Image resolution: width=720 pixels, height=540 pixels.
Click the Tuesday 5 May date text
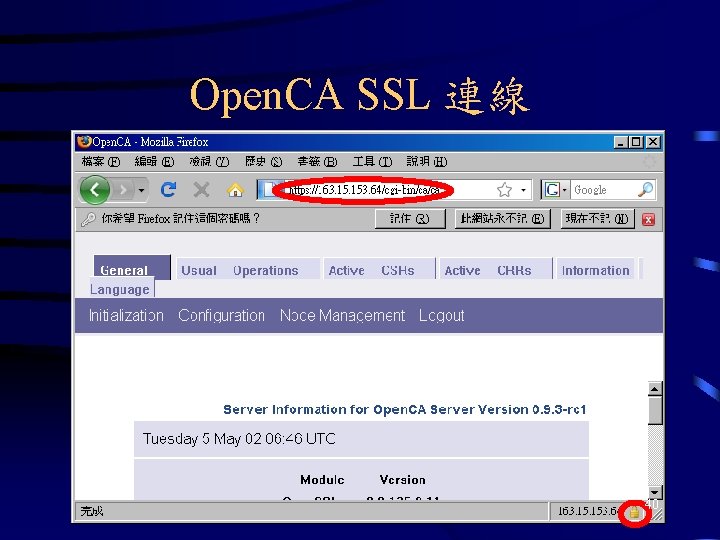239,439
